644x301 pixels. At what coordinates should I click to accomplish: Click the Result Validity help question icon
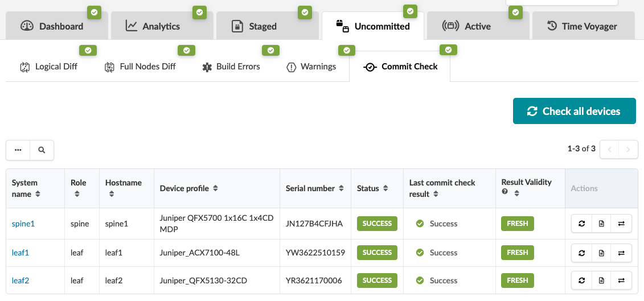click(504, 192)
